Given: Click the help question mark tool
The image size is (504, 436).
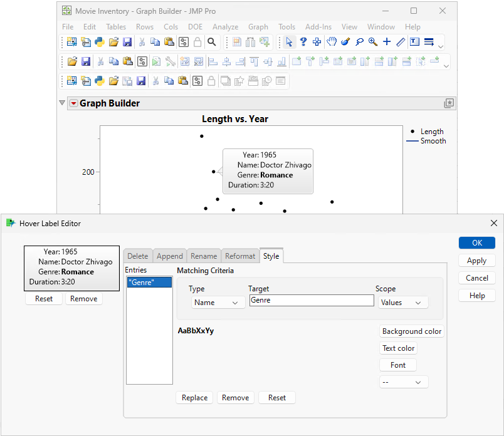Looking at the screenshot, I should 303,42.
